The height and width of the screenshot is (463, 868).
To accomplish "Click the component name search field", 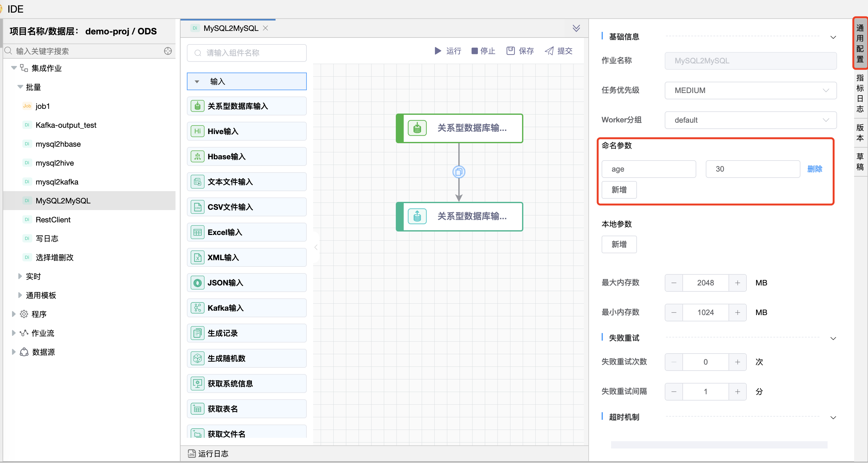I will pyautogui.click(x=247, y=53).
